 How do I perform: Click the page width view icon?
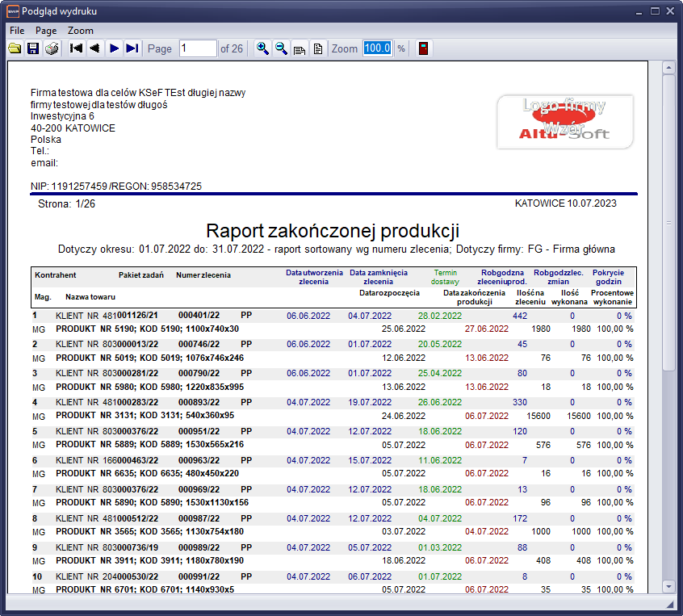tap(300, 48)
